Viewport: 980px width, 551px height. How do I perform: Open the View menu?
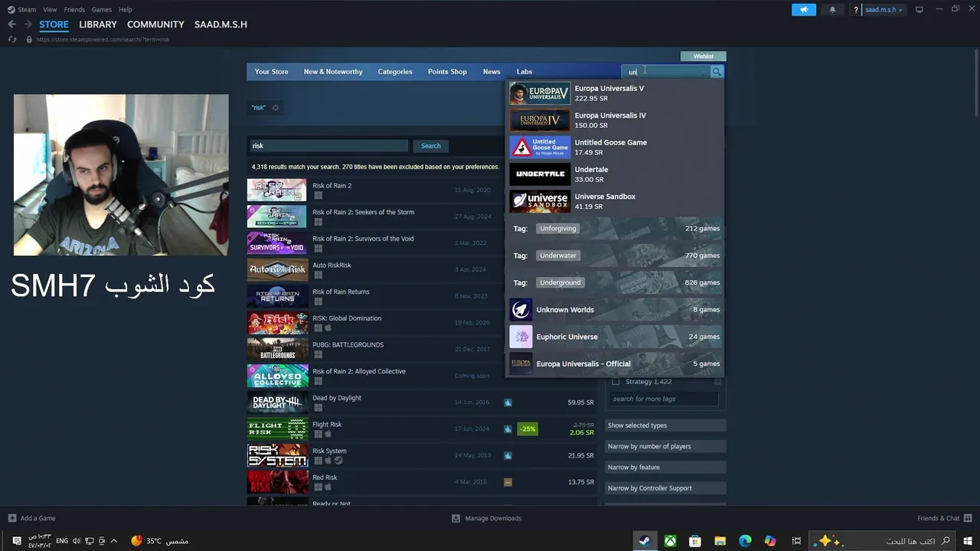point(50,10)
